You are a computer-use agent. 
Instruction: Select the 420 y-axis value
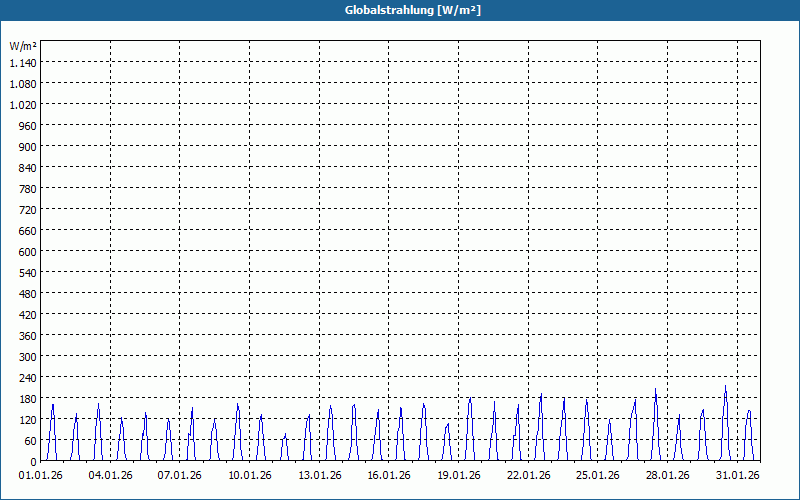tap(28, 315)
